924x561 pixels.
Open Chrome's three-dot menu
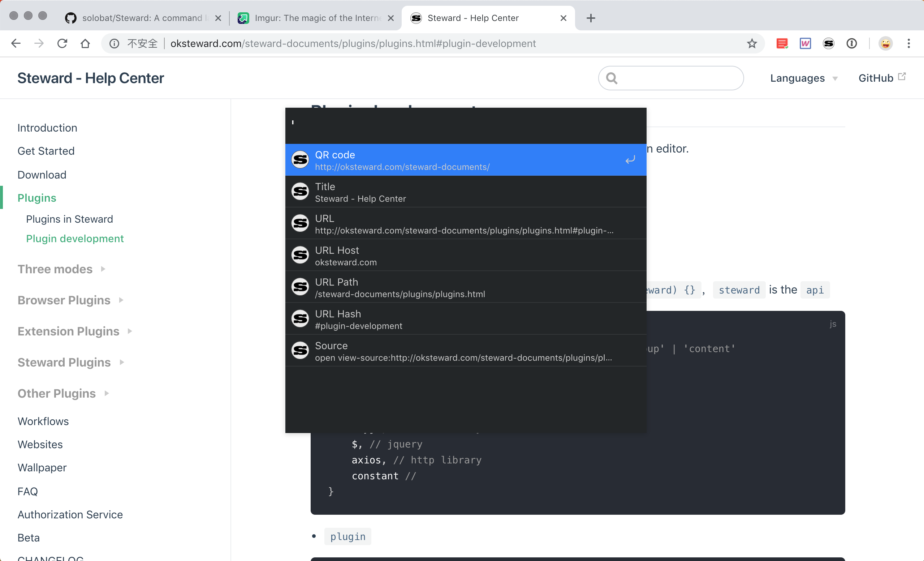(908, 43)
